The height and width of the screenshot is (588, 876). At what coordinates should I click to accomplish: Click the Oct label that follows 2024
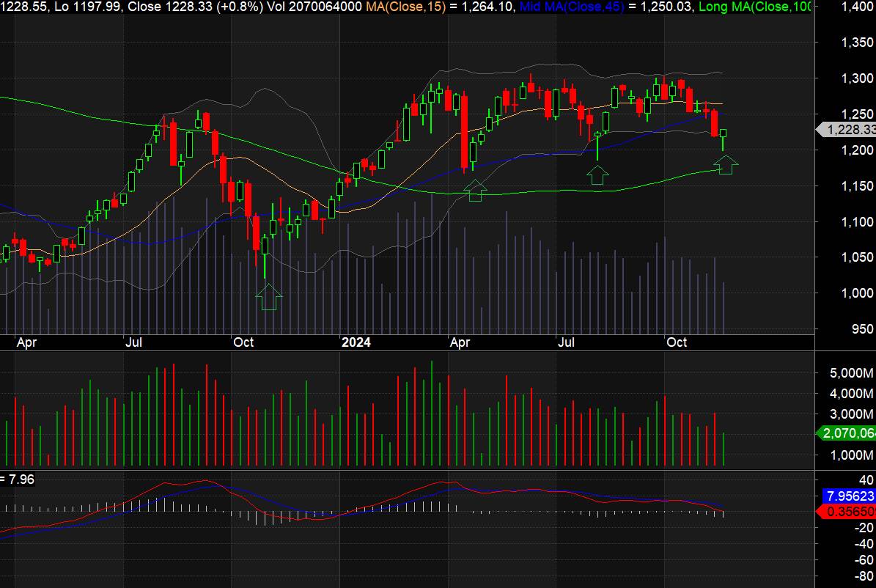[x=677, y=342]
